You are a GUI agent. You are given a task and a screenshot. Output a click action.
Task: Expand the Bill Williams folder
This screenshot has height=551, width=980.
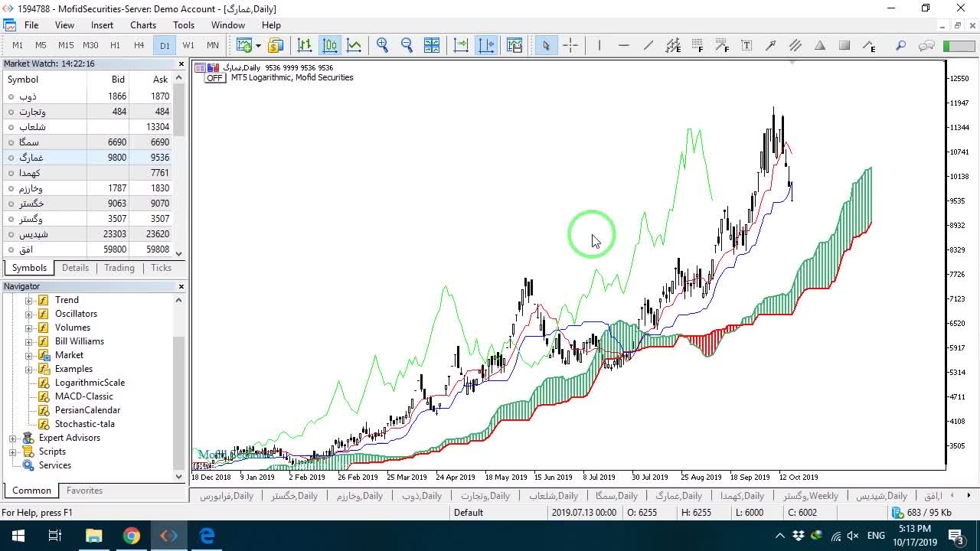pyautogui.click(x=29, y=341)
